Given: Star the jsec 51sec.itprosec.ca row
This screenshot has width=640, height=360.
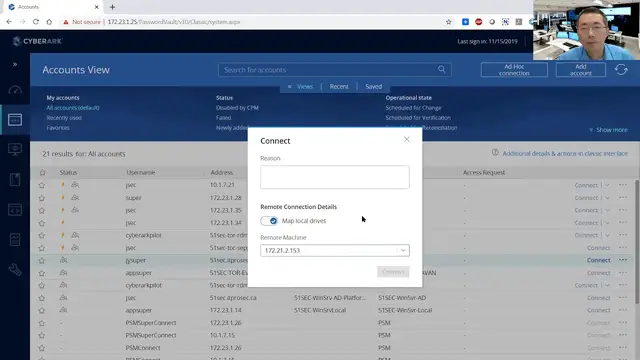Looking at the screenshot, I should (x=42, y=298).
